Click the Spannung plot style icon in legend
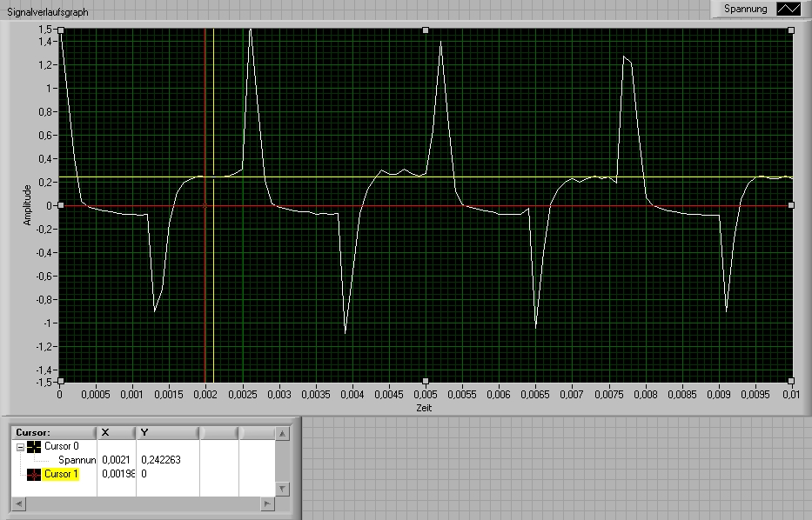This screenshot has width=812, height=520. click(x=789, y=9)
